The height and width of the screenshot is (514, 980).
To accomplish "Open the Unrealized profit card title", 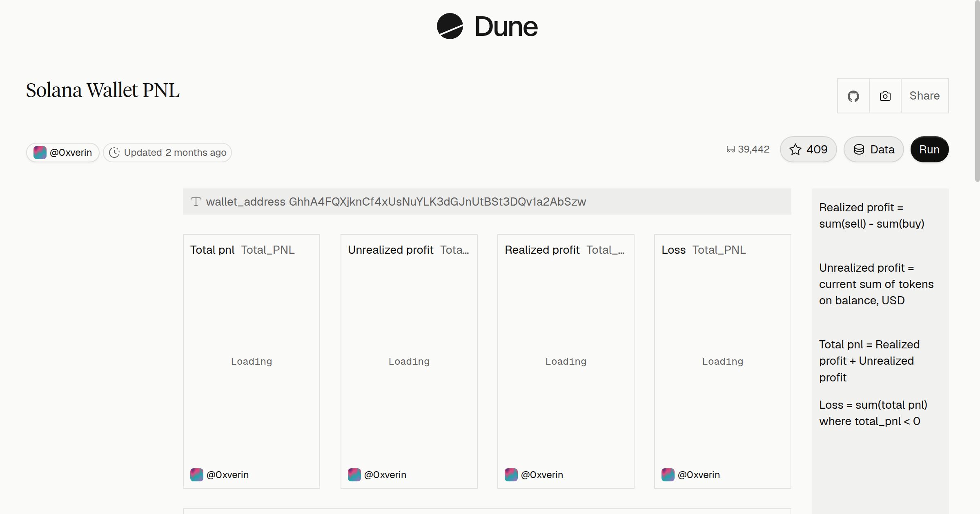I will point(390,250).
